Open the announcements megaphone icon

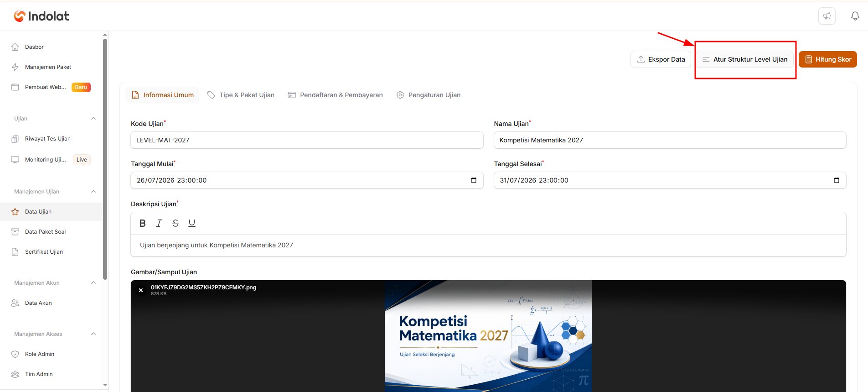coord(827,16)
